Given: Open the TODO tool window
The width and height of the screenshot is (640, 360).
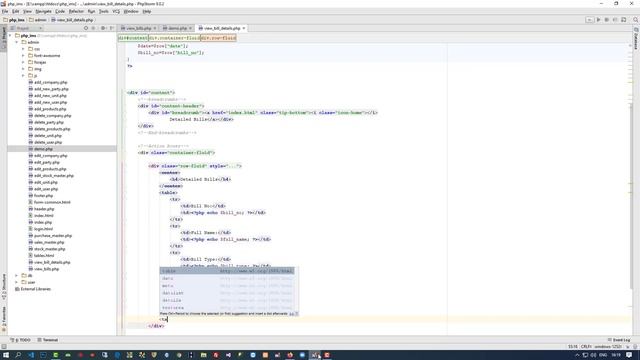Looking at the screenshot, I should 20,340.
